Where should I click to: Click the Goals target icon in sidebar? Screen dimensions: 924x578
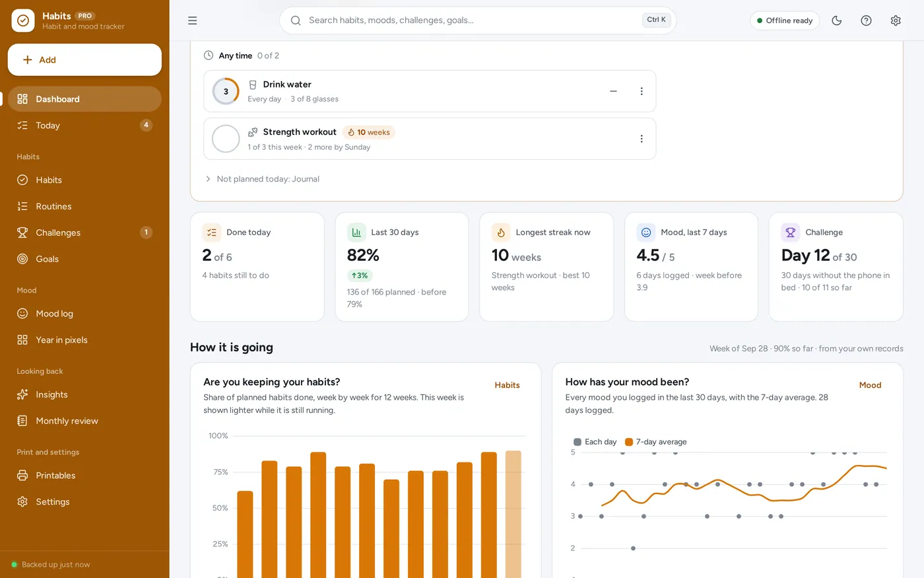(x=22, y=259)
